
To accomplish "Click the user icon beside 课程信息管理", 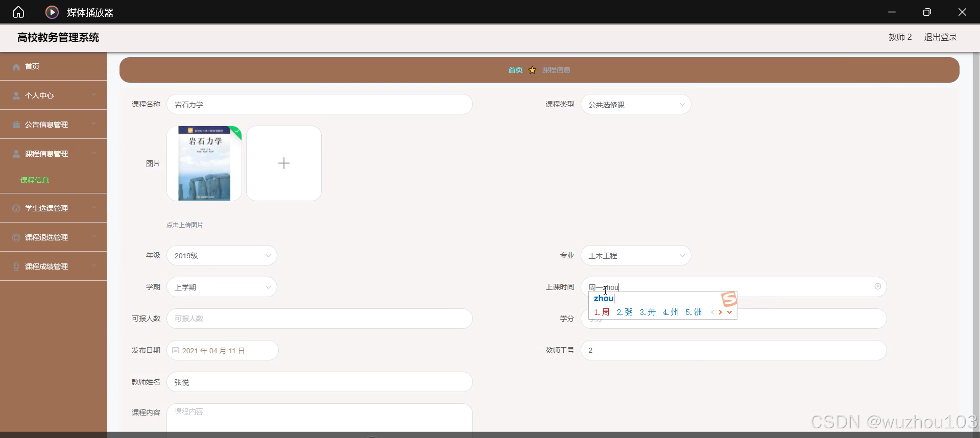I will pos(16,154).
